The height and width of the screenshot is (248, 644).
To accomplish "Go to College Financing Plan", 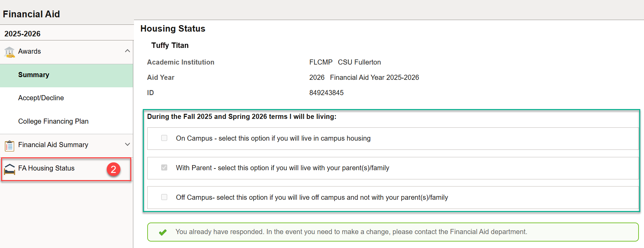I will click(53, 121).
